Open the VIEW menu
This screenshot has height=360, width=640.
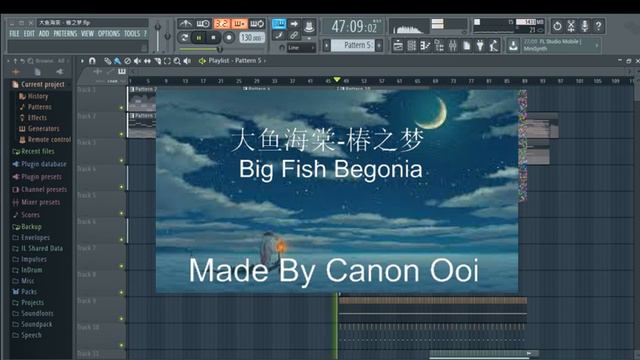coord(87,33)
